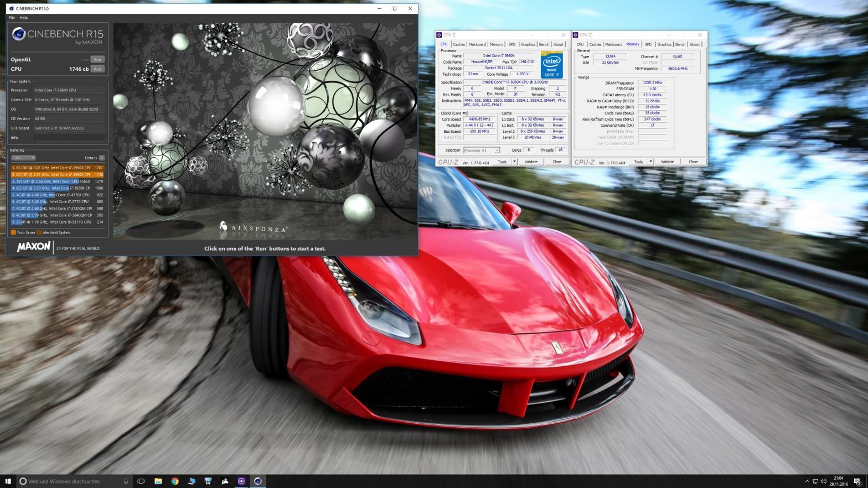The image size is (868, 488).
Task: Open Mainboard tab in CPU-Z memory window
Action: point(613,44)
